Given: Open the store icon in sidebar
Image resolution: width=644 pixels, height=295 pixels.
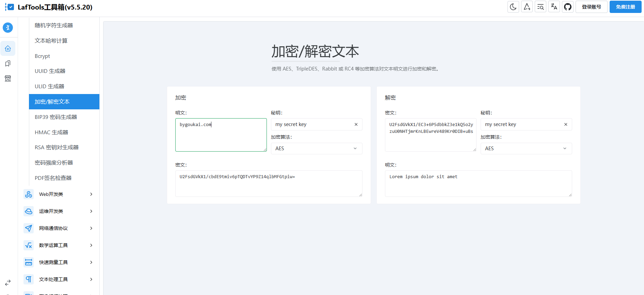Looking at the screenshot, I should 8,79.
